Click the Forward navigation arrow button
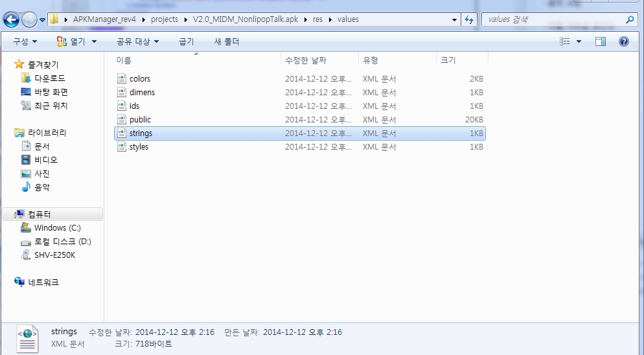 pyautogui.click(x=30, y=20)
